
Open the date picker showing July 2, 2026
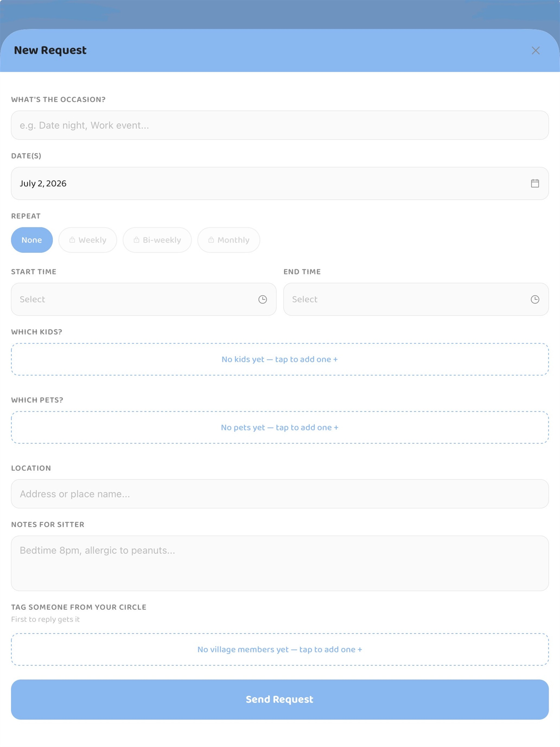280,183
